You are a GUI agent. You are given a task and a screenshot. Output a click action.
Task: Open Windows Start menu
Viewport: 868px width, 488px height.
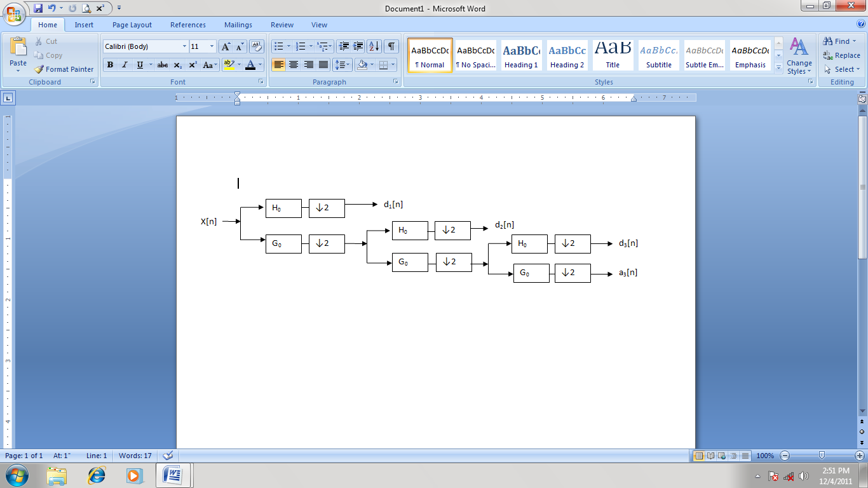click(x=17, y=475)
